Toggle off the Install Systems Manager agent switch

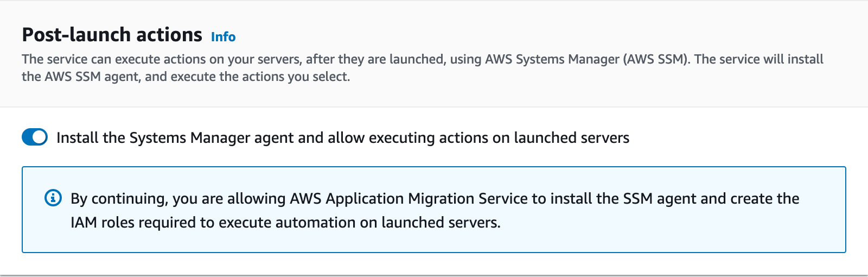pyautogui.click(x=35, y=137)
